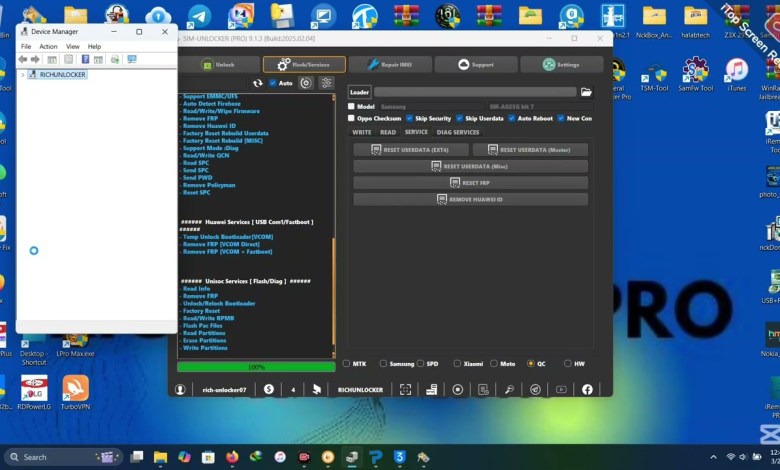This screenshot has height=470, width=780.
Task: Open the View menu in Device Manager
Action: click(72, 46)
